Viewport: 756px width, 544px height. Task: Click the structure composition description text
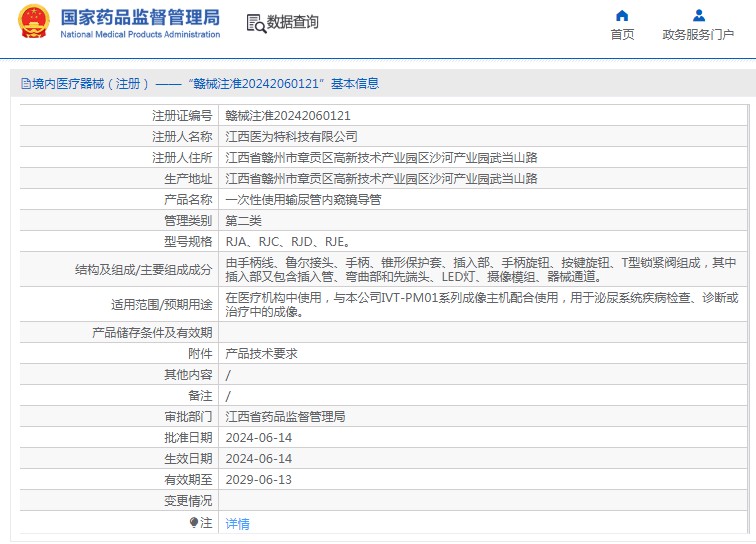481,270
